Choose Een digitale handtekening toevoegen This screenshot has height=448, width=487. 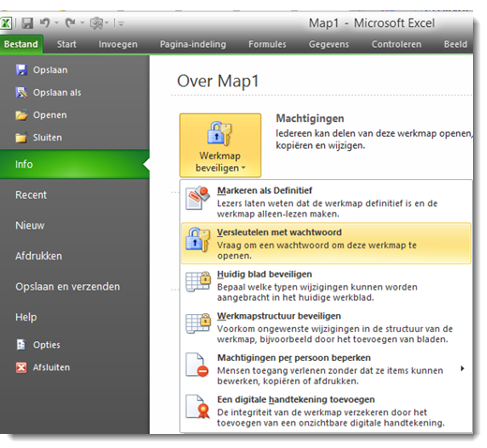click(326, 411)
